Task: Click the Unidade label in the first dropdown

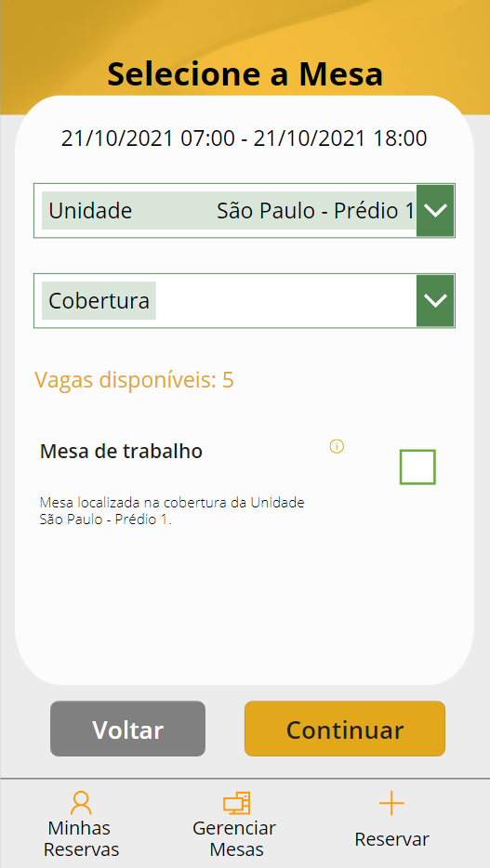Action: coord(91,211)
